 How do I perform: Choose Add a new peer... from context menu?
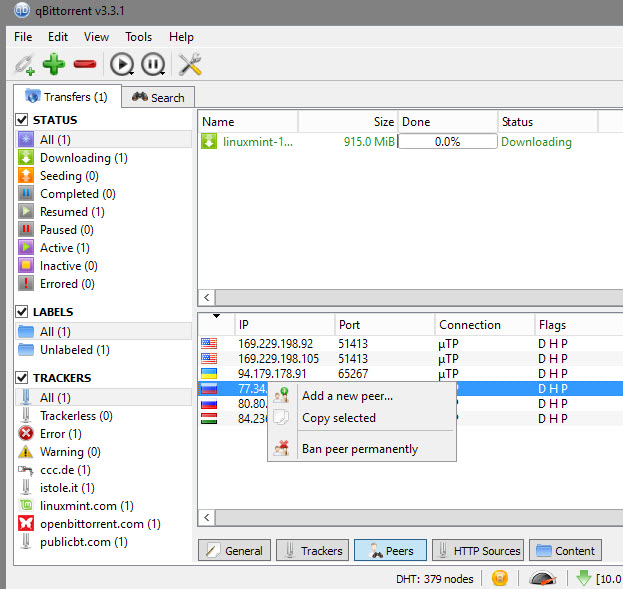point(362,396)
